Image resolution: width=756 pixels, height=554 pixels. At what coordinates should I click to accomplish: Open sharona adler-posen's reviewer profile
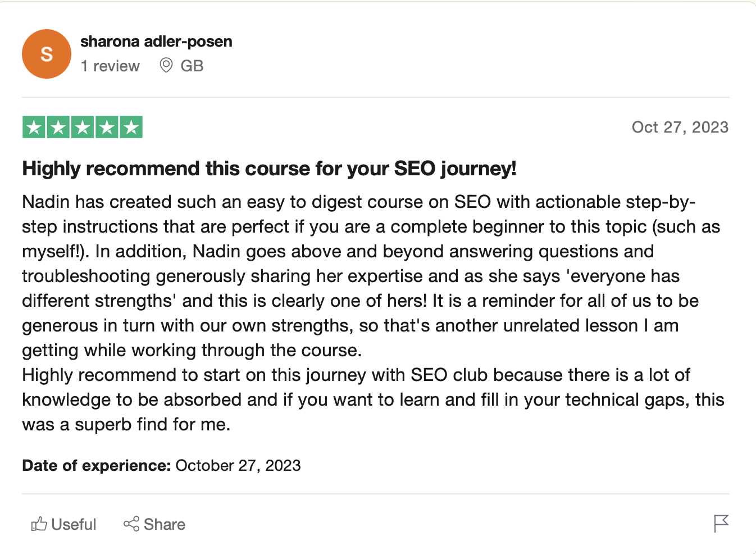click(x=156, y=42)
